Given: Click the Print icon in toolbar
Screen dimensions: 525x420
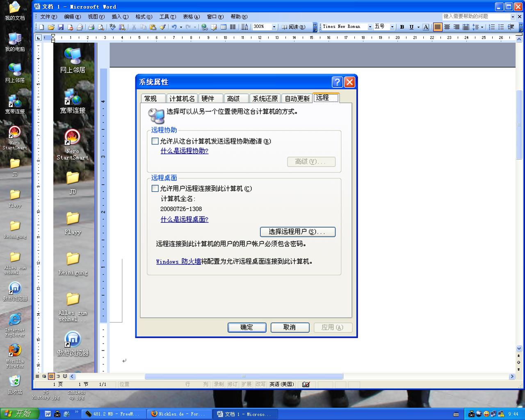Looking at the screenshot, I should tap(91, 27).
